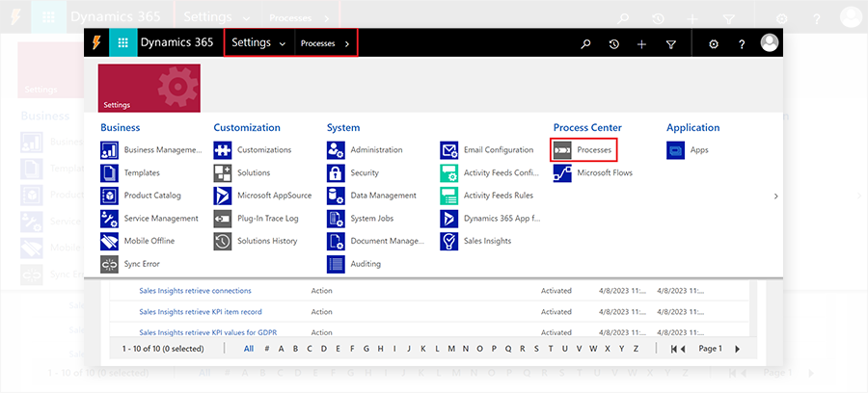This screenshot has width=868, height=393.
Task: Click the Processes icon in Process Center
Action: (562, 150)
